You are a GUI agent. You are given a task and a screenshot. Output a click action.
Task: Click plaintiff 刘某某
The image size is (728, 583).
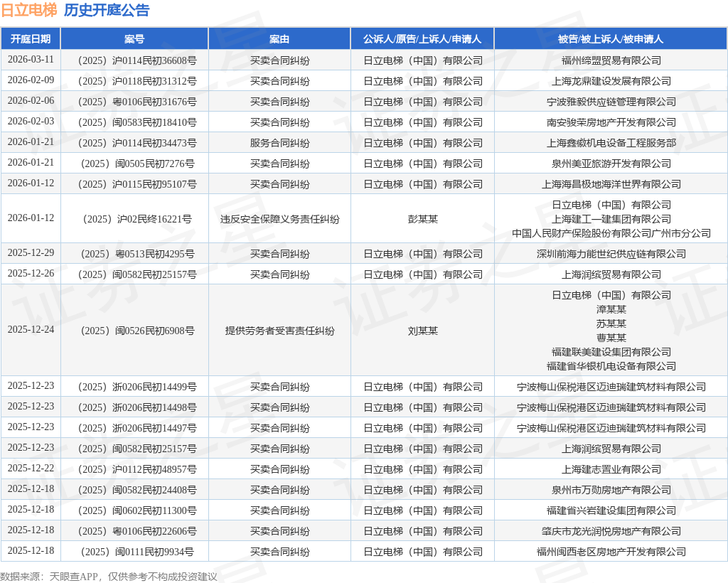point(422,331)
